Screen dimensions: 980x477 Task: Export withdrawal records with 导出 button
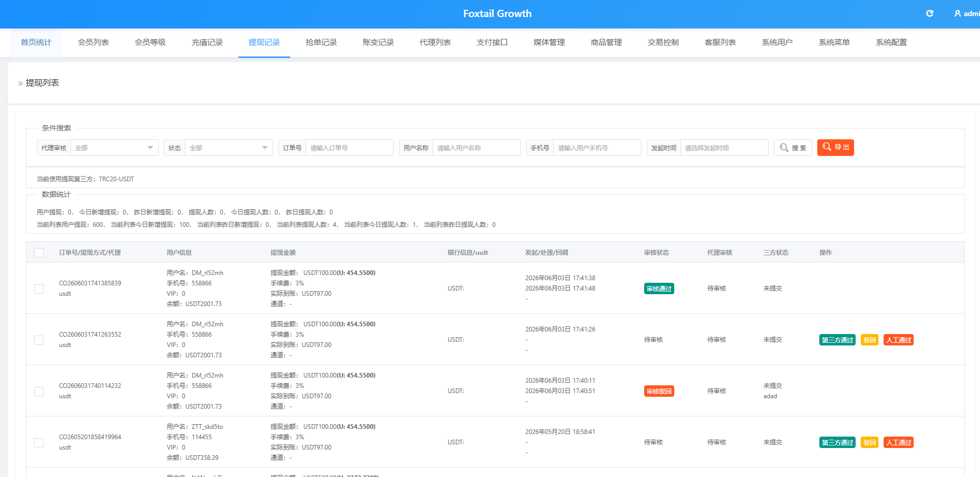click(x=835, y=148)
